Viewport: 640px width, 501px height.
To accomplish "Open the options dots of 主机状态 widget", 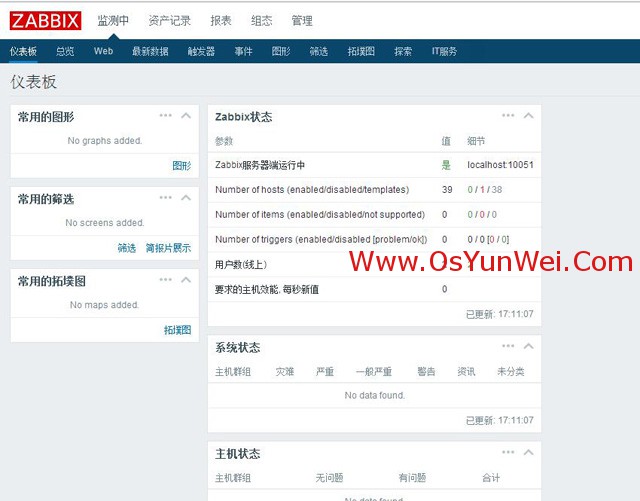I will point(508,452).
